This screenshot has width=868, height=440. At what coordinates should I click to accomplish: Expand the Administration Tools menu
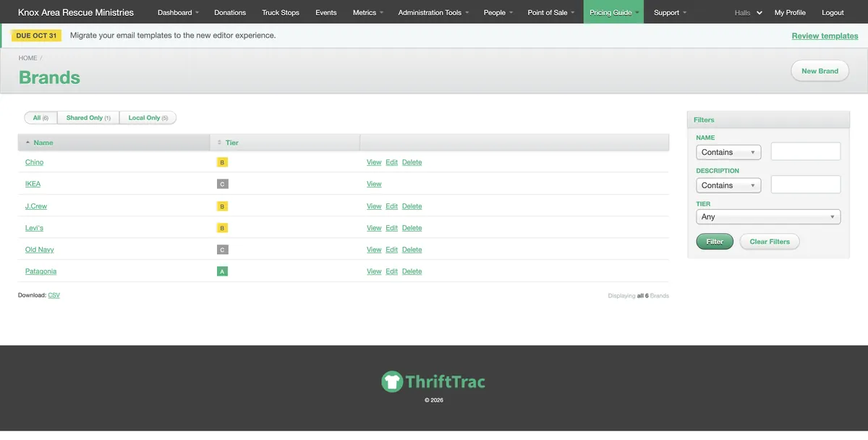(x=433, y=12)
